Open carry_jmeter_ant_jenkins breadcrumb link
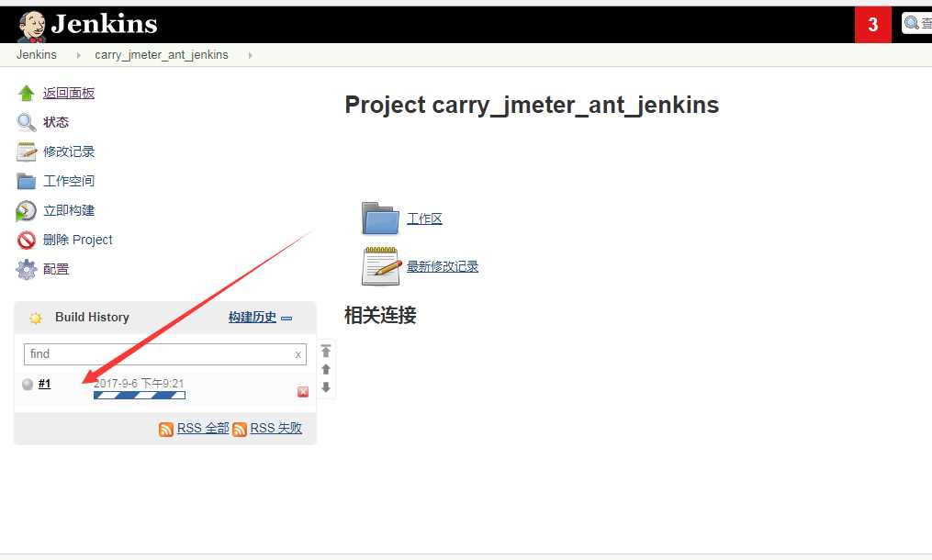This screenshot has width=932, height=560. [x=161, y=55]
